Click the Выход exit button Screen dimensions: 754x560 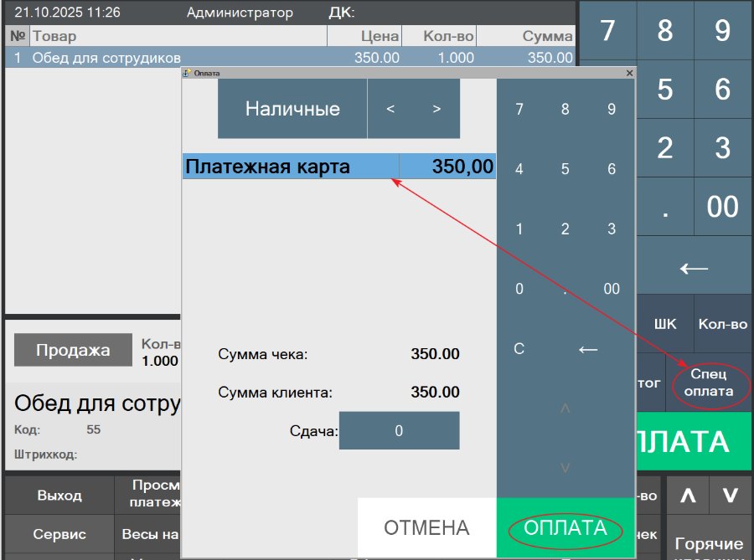click(59, 496)
